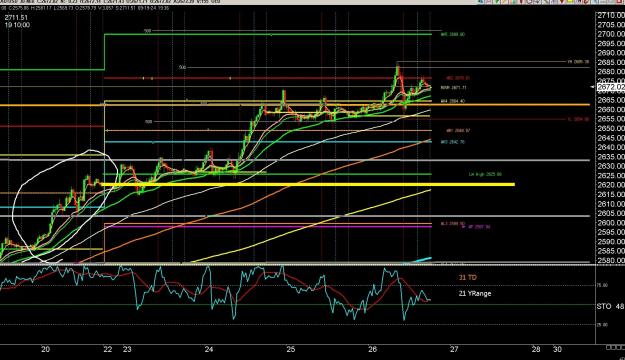Click 2710.00 on the price axis
Image resolution: width=625 pixels, height=360 pixels.
(x=611, y=15)
